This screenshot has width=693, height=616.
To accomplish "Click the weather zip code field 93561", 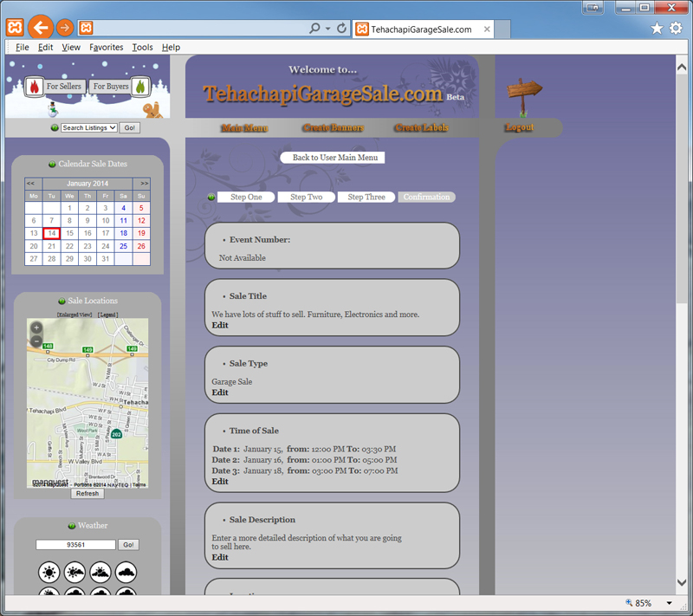I will coord(75,545).
